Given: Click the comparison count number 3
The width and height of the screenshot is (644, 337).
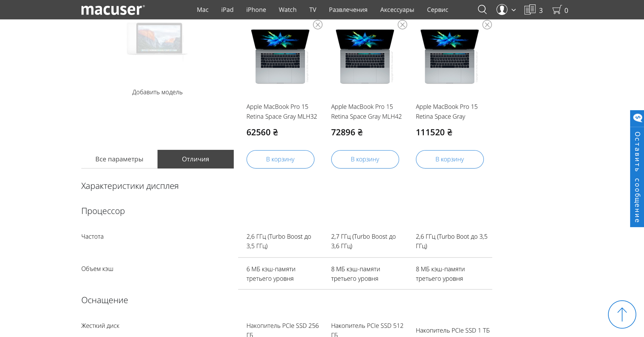Looking at the screenshot, I should (541, 10).
